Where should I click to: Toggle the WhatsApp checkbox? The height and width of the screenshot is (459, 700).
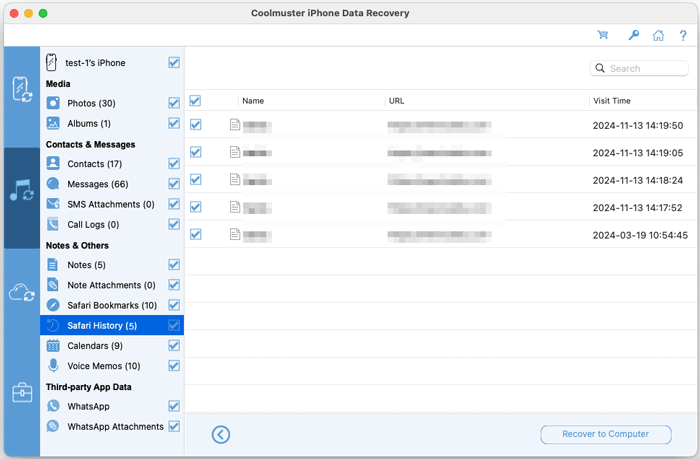coord(174,406)
